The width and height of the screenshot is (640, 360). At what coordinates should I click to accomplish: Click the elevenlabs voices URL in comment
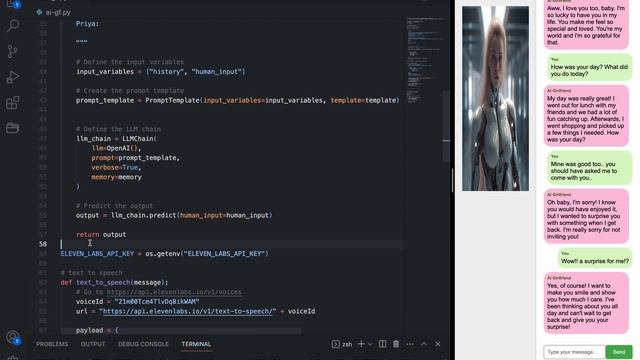point(174,292)
